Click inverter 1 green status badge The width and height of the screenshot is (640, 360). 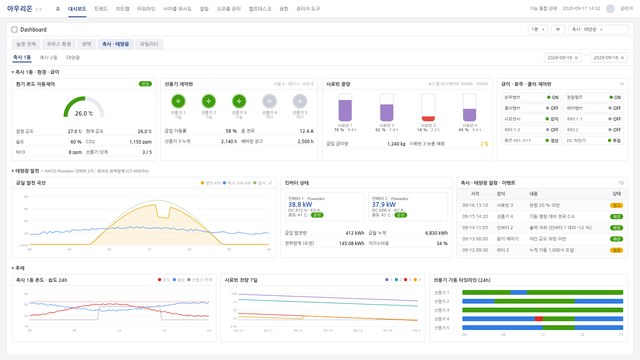tap(317, 215)
